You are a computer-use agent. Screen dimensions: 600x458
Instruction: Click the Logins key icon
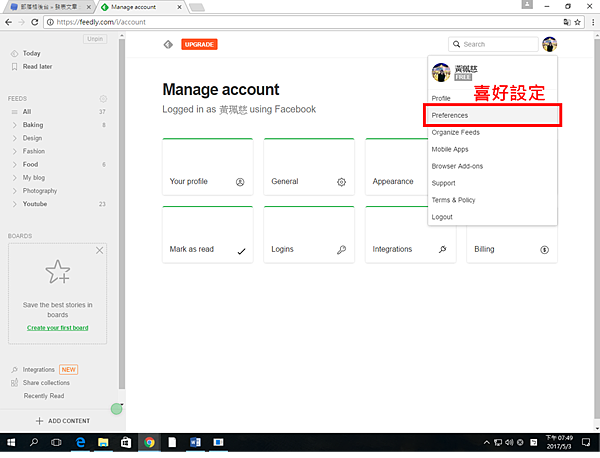[x=341, y=250]
